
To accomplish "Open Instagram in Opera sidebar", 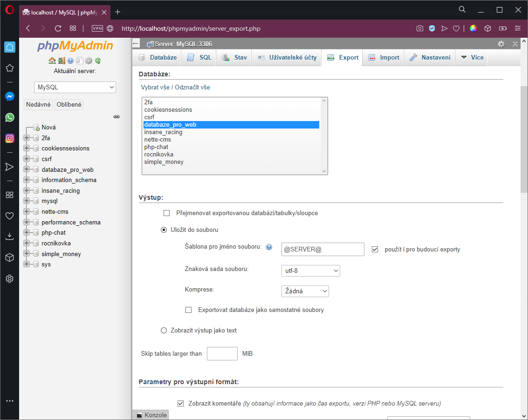I will pos(10,138).
